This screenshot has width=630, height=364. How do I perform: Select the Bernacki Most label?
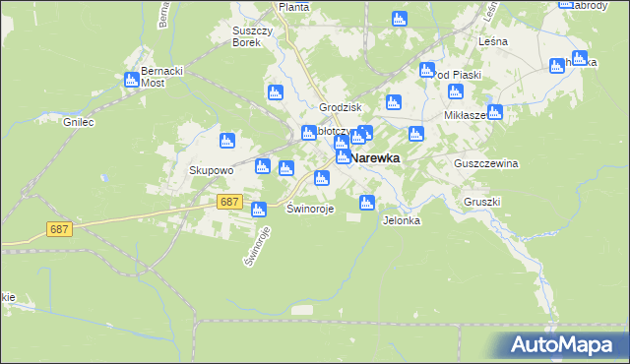coord(161,77)
